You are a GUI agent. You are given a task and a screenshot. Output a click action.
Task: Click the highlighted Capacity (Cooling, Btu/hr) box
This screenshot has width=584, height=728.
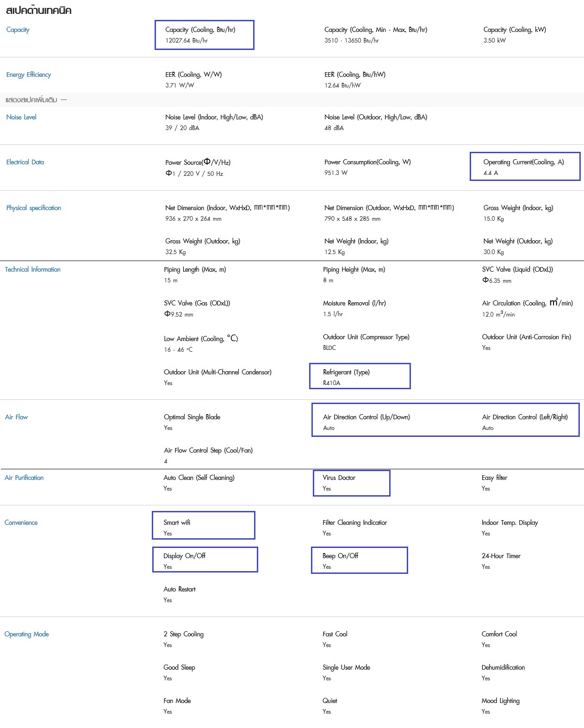point(204,35)
